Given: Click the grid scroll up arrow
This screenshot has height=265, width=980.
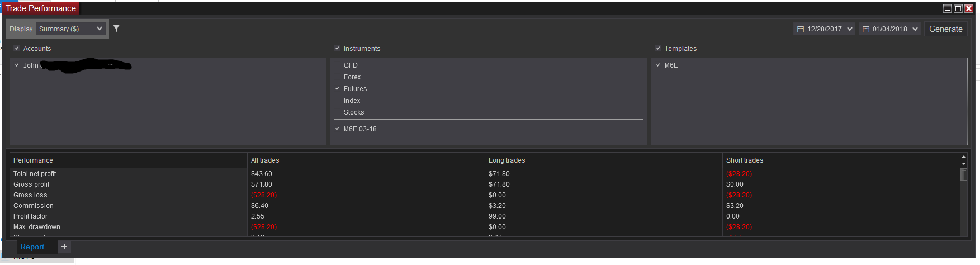Looking at the screenshot, I should [x=963, y=157].
